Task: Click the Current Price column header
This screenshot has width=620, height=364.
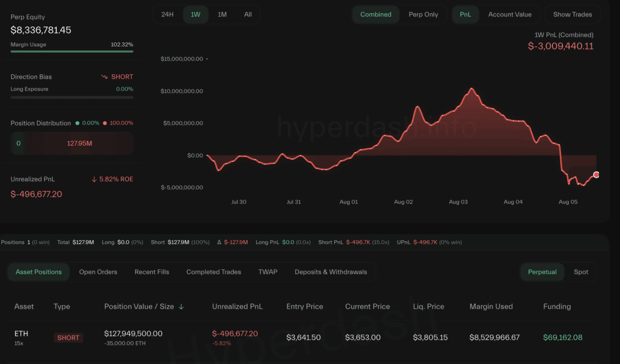Action: tap(367, 306)
